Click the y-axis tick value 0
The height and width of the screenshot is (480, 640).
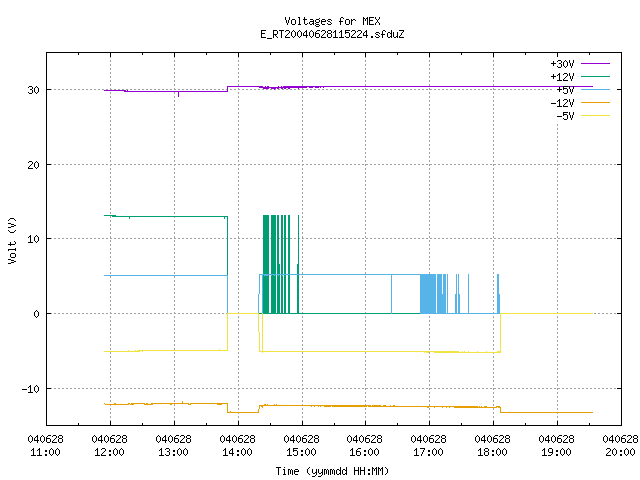[x=36, y=314]
